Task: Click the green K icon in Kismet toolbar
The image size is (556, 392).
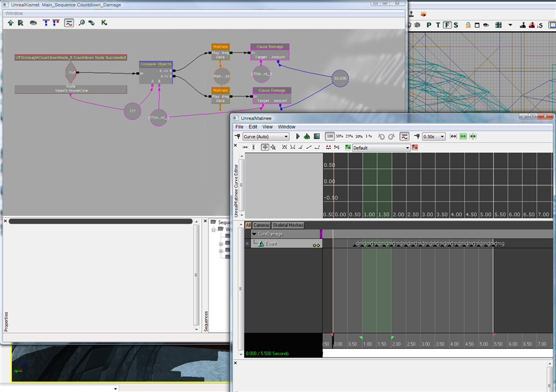Action: pos(104,23)
